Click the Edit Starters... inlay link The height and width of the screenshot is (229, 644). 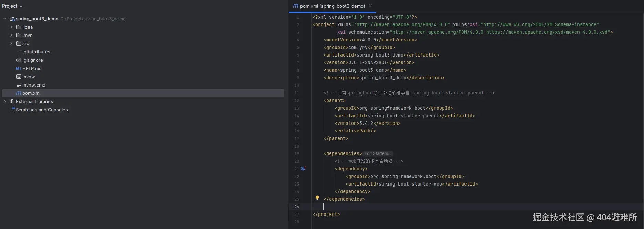(378, 153)
